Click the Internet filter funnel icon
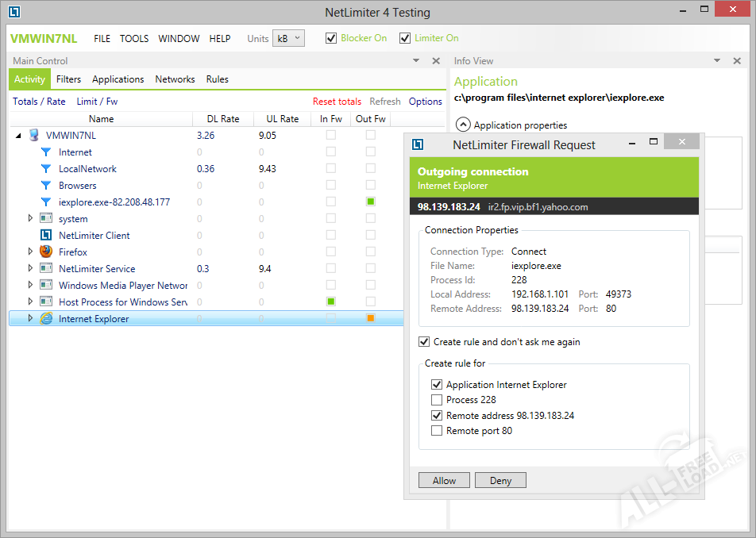This screenshot has height=538, width=756. pos(46,152)
